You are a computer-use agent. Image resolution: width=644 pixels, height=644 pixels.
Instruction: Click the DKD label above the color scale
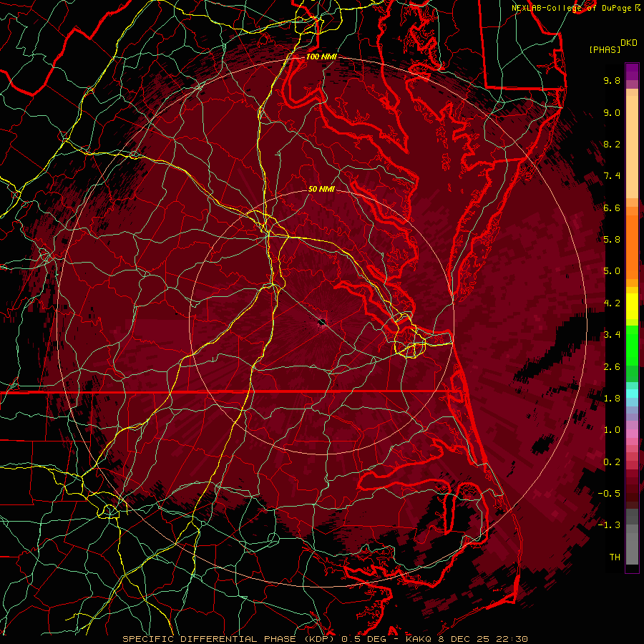click(x=628, y=43)
